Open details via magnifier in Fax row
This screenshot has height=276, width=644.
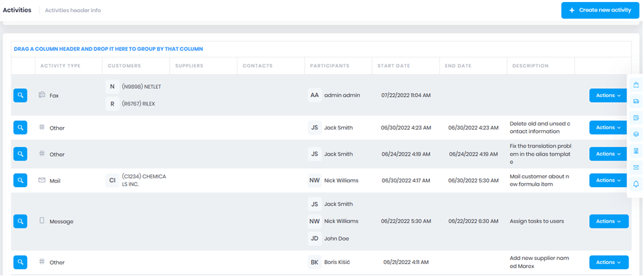(x=20, y=96)
